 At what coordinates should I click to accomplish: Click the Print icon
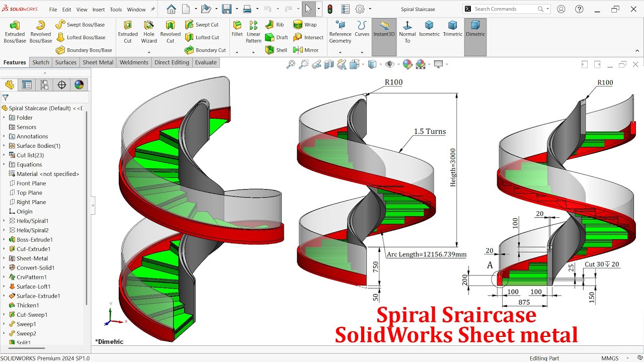247,9
